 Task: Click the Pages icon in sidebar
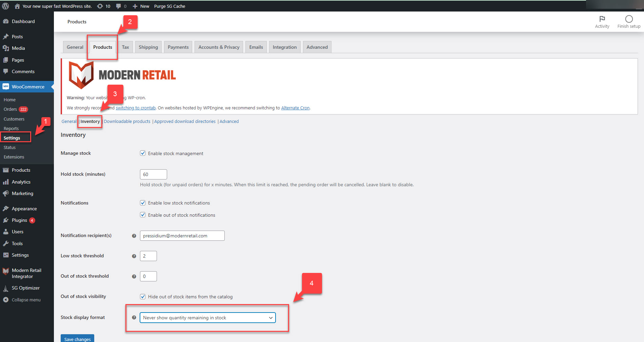[x=6, y=60]
